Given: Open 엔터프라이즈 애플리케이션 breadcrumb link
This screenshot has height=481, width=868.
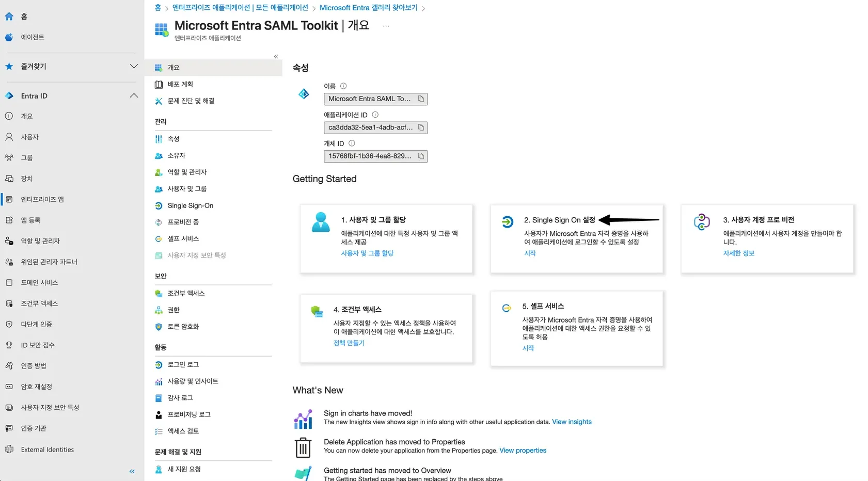Looking at the screenshot, I should (x=240, y=8).
